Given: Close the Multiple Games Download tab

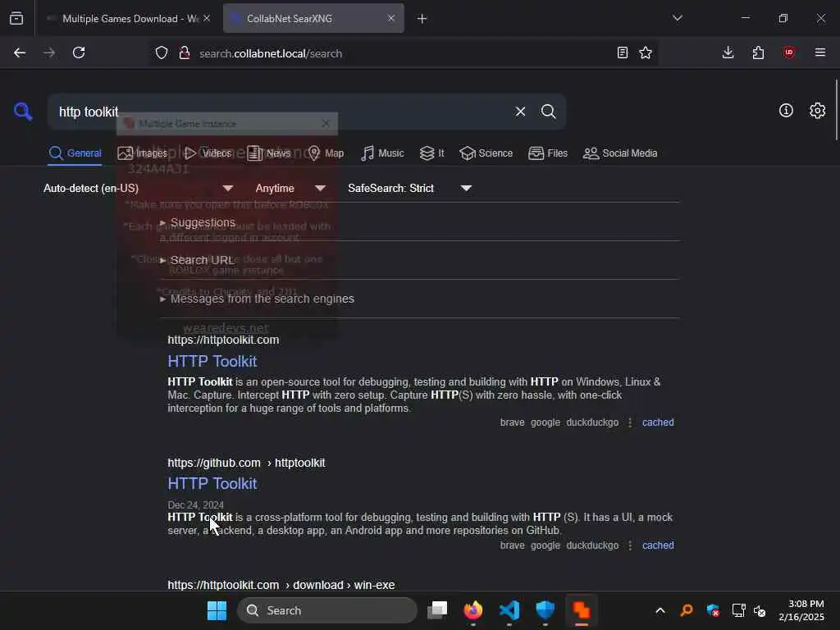Looking at the screenshot, I should 207,18.
